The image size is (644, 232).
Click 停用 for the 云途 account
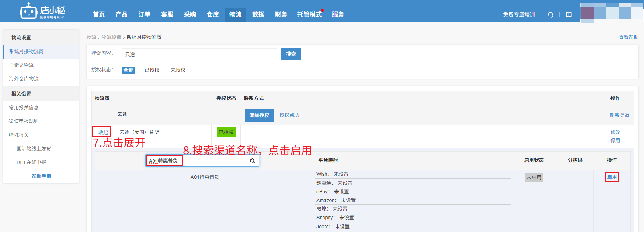615,141
